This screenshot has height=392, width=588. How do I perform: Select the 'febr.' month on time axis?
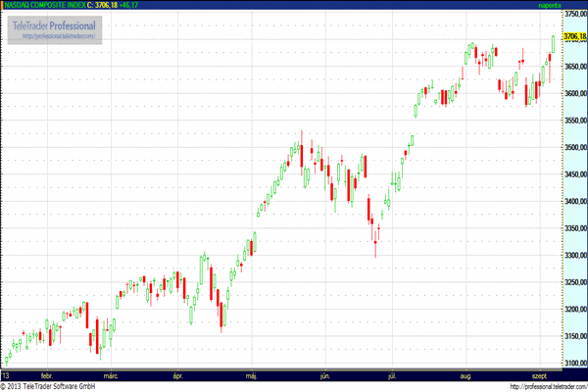coord(46,374)
